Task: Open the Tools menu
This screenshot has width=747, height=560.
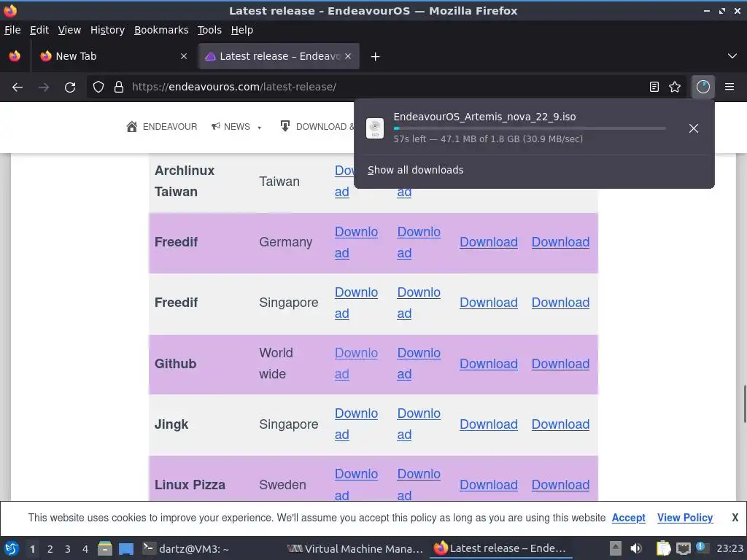Action: [209, 30]
